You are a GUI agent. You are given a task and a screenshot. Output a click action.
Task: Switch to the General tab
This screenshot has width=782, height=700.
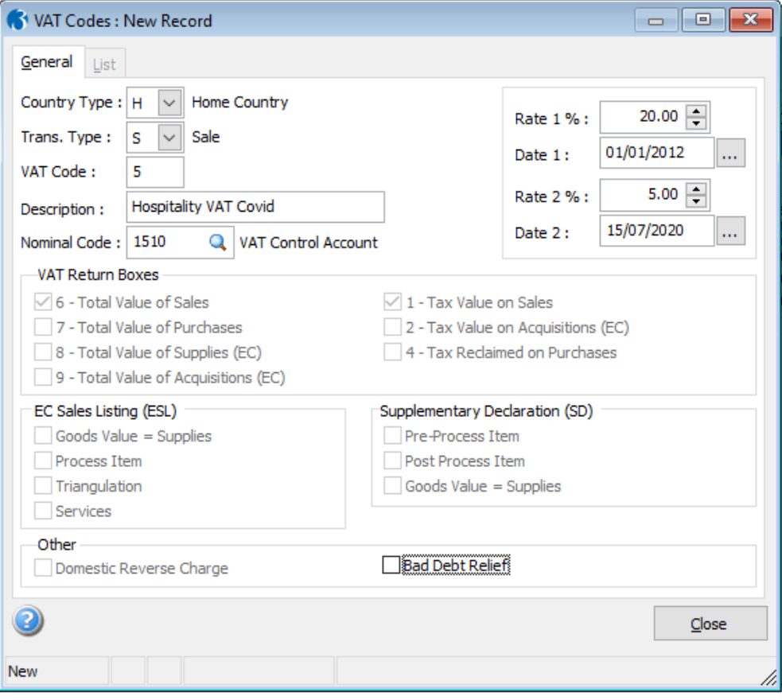click(47, 62)
